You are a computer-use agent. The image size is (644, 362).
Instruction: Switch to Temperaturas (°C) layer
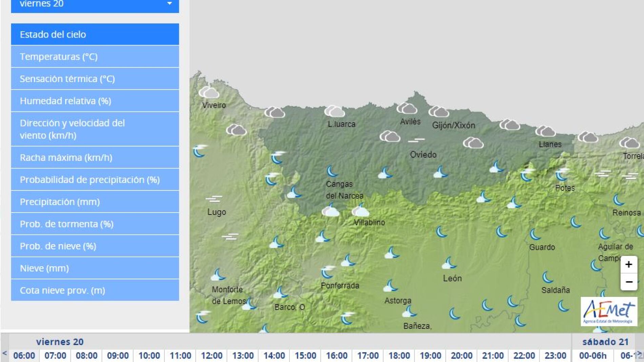95,56
